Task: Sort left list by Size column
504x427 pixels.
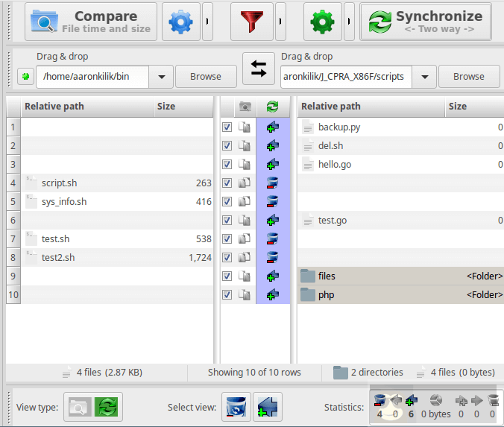Action: (x=183, y=107)
